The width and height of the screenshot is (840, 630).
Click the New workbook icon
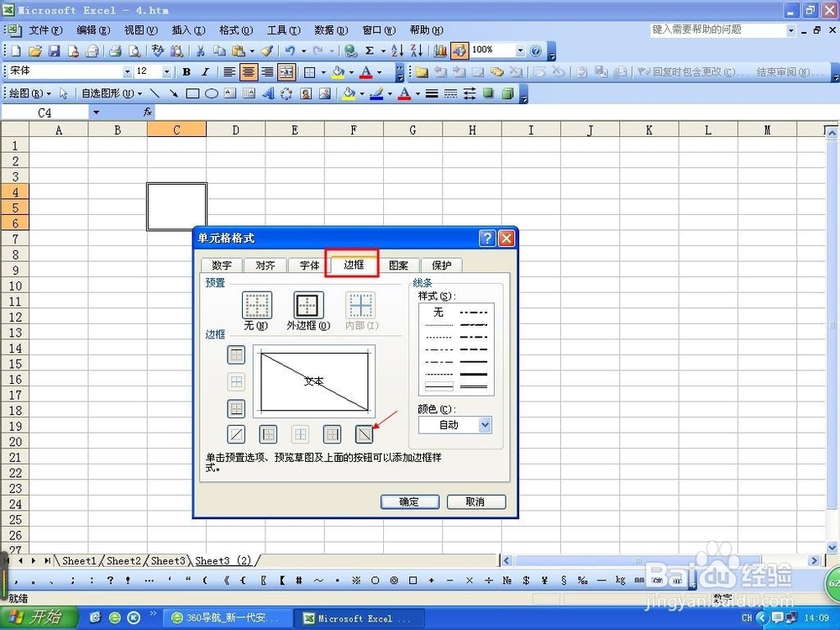pyautogui.click(x=16, y=51)
